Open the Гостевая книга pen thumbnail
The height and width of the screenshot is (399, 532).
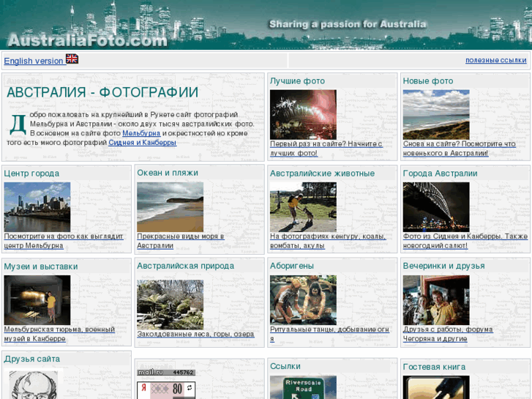tap(436, 387)
